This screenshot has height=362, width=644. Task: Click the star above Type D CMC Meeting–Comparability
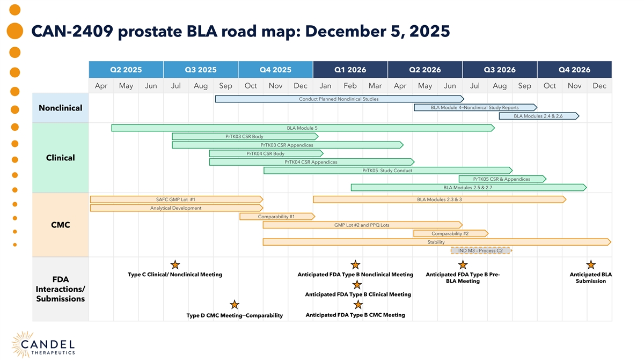234,305
